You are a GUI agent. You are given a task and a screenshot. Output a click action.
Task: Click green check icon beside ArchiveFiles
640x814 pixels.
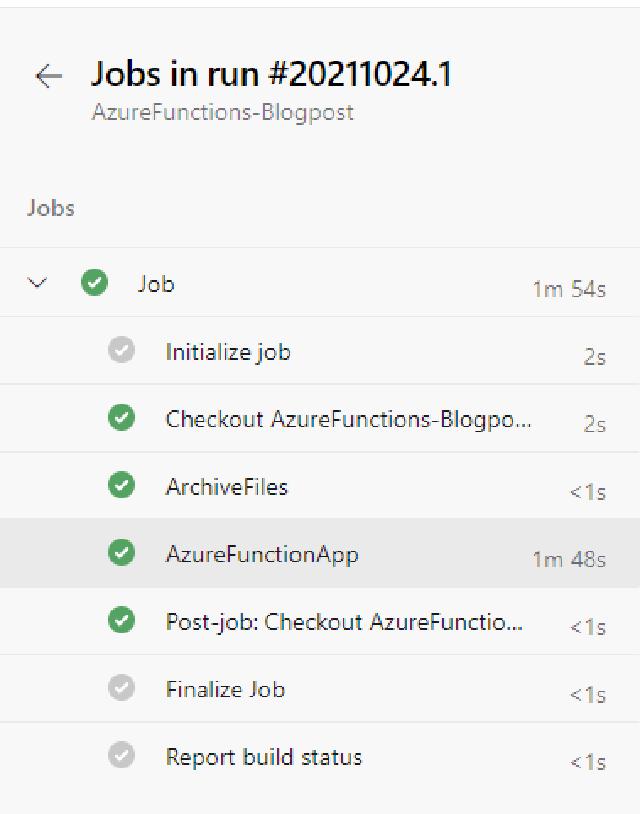[121, 486]
